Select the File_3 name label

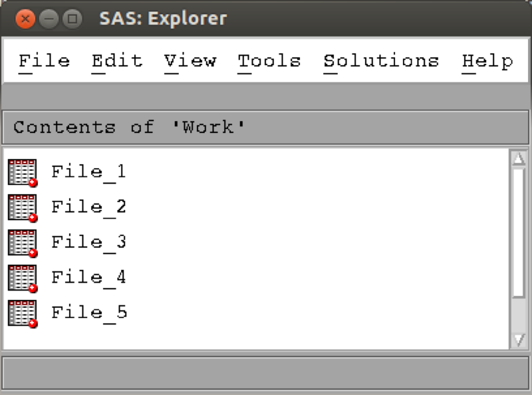pyautogui.click(x=89, y=243)
